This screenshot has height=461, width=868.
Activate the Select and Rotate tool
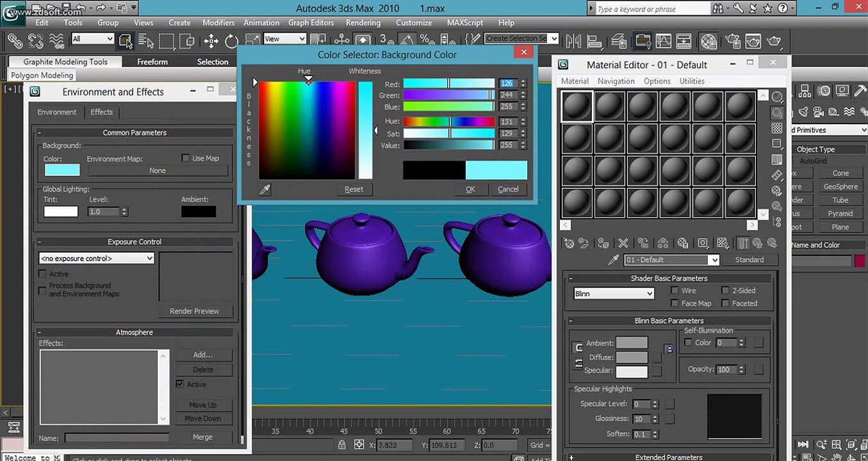pos(232,41)
